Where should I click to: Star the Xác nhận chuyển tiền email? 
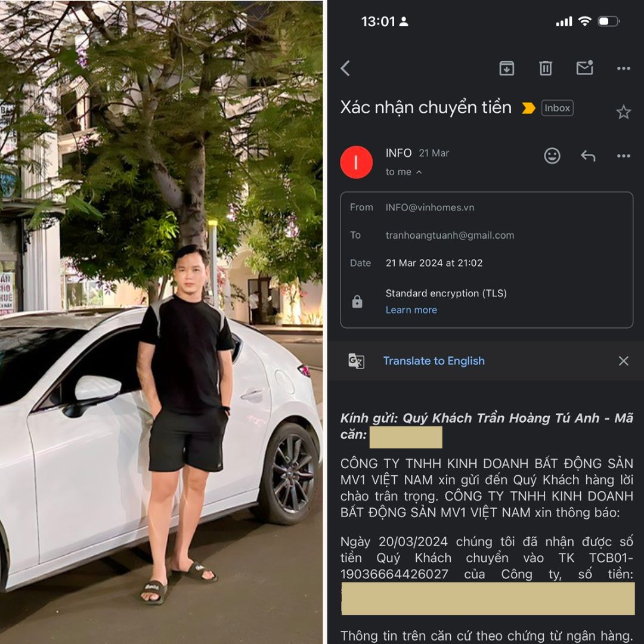pyautogui.click(x=624, y=112)
